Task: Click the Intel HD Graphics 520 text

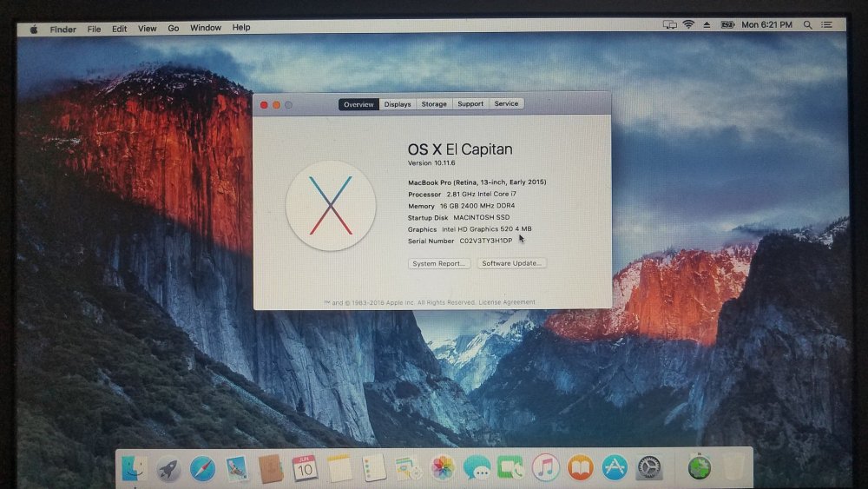Action: pos(477,229)
